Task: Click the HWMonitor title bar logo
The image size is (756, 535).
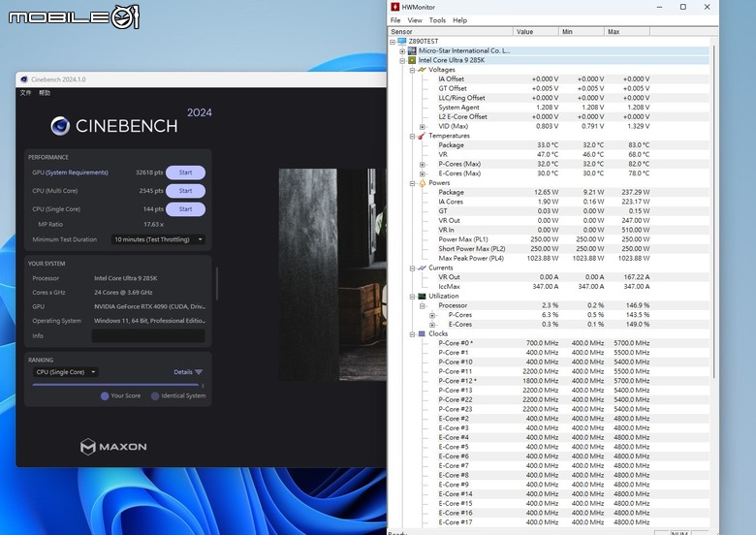Action: click(394, 7)
